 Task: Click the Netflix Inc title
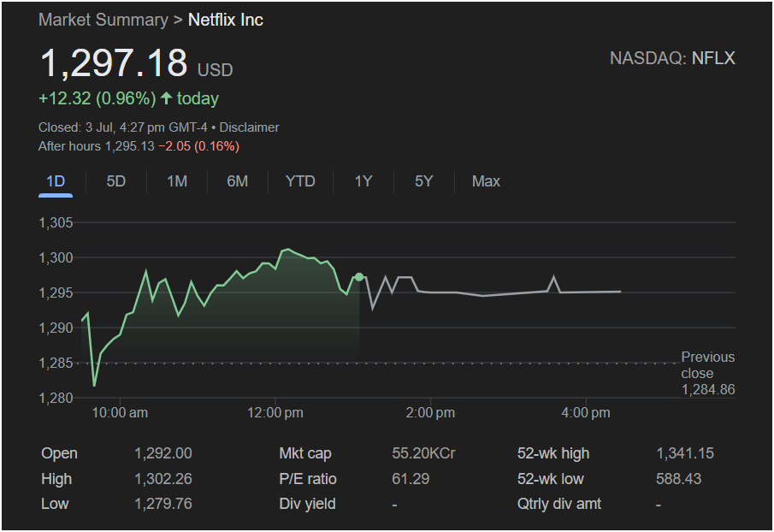point(226,20)
